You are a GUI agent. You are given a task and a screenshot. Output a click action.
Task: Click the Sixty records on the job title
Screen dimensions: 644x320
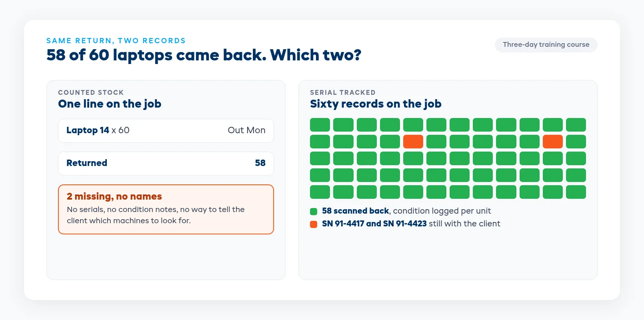pyautogui.click(x=376, y=104)
